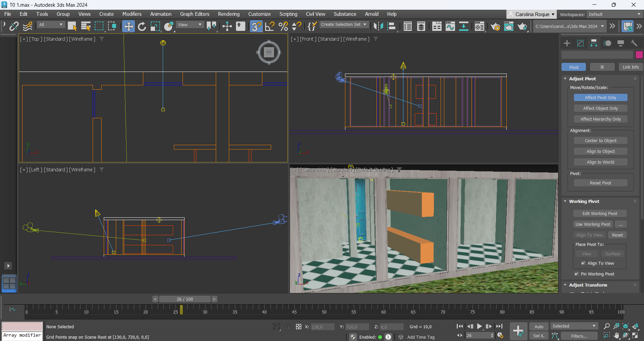
Task: Open the Curve Editor icon
Action: pyautogui.click(x=450, y=26)
